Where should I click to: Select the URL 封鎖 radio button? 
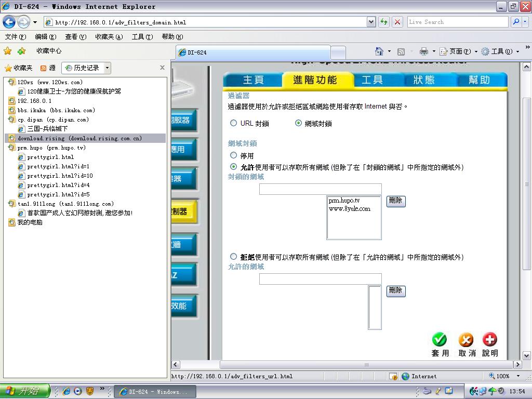(x=233, y=123)
